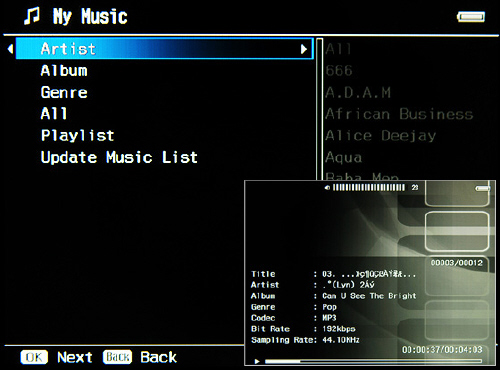Click the volume level bar showing 23
Viewport: 500px width, 370px height.
coord(369,188)
